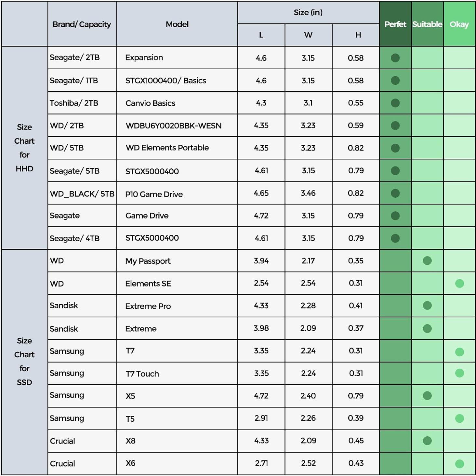Select the Okay dot for Samsung T5
476x476 pixels.
click(459, 418)
